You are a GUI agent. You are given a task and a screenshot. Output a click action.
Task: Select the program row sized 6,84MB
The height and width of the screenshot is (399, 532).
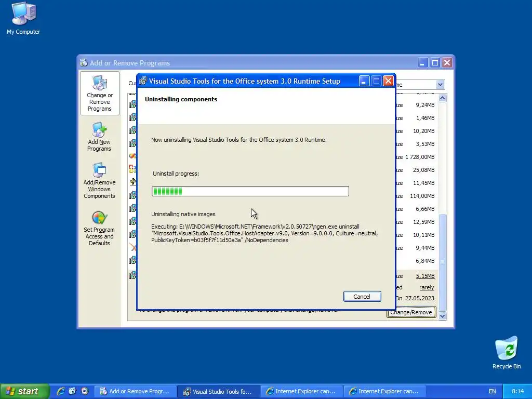(x=283, y=261)
